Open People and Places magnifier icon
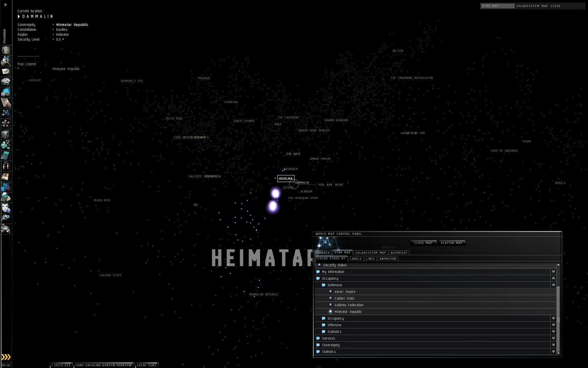This screenshot has width=588, height=368. click(6, 61)
